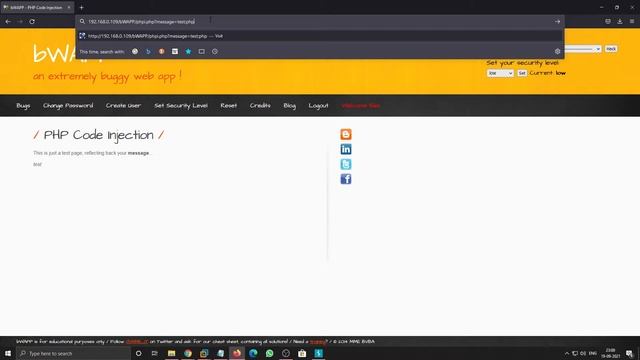Search with DuckDuckGo engine icon
The height and width of the screenshot is (360, 640).
pyautogui.click(x=162, y=51)
